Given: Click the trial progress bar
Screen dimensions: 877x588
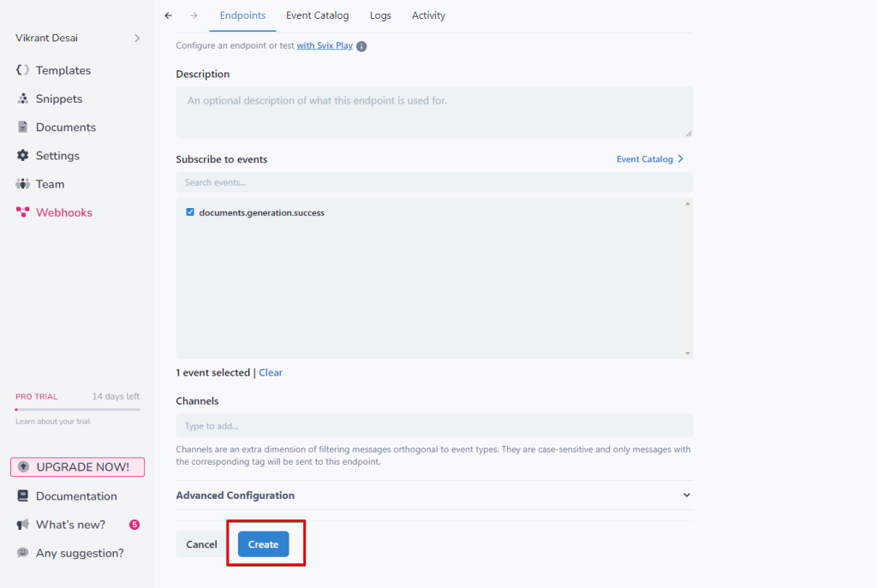Looking at the screenshot, I should [x=77, y=409].
